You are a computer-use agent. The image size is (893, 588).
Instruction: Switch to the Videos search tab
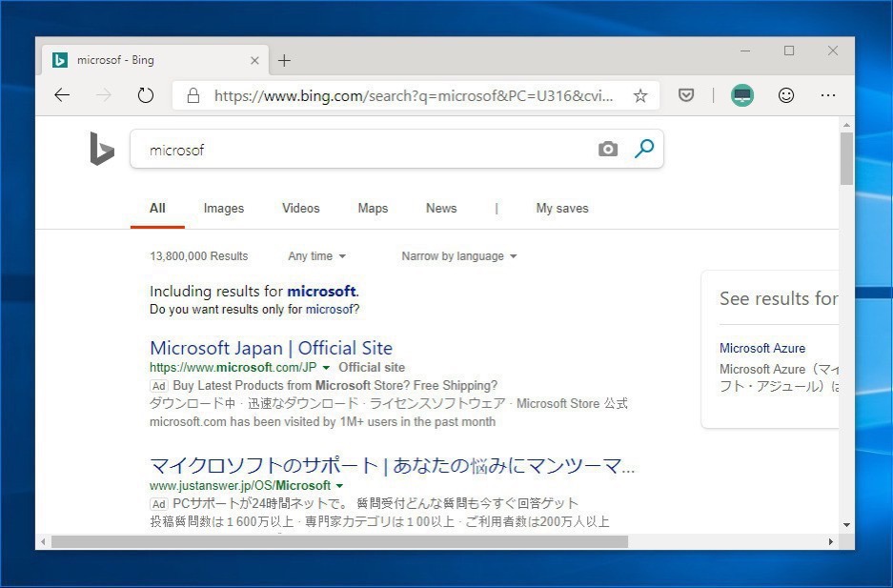coord(301,209)
